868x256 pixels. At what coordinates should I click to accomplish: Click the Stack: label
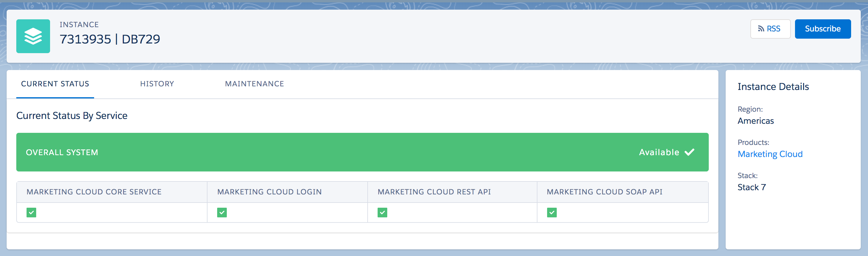click(x=747, y=176)
